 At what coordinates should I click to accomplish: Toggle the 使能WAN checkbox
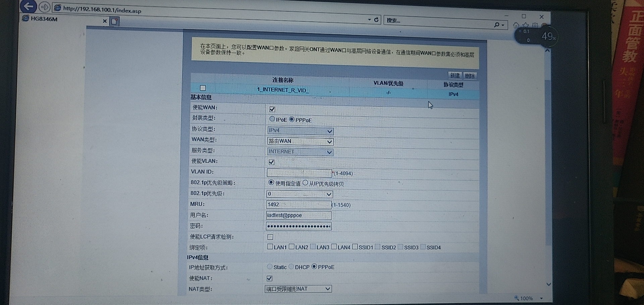(272, 109)
